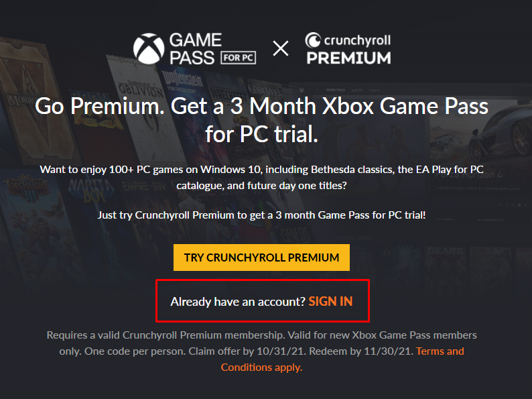The height and width of the screenshot is (399, 532).
Task: Select the FOR PC badge
Action: pyautogui.click(x=238, y=58)
